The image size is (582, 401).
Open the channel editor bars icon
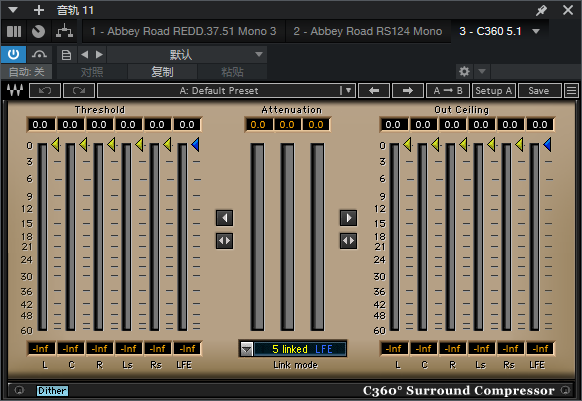pyautogui.click(x=14, y=32)
